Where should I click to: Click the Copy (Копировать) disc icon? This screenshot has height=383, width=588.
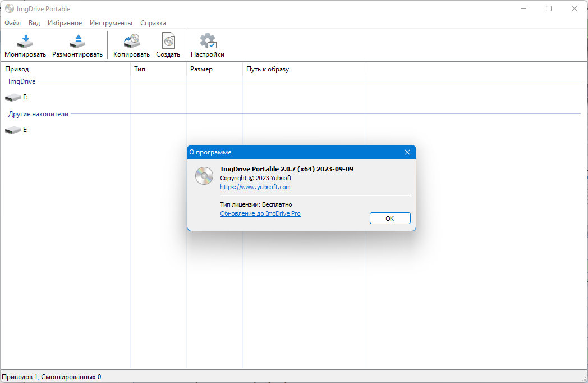coord(131,41)
